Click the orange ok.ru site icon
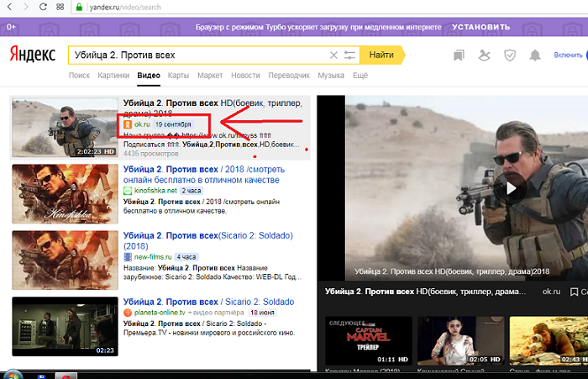The width and height of the screenshot is (588, 379). (128, 124)
